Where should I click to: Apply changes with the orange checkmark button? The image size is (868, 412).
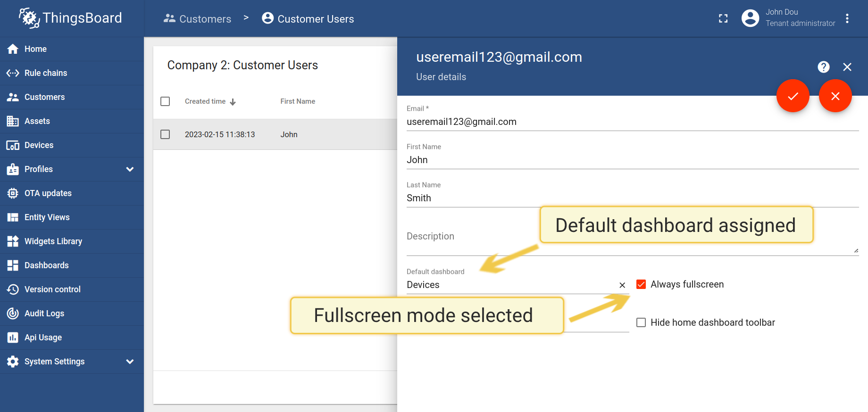793,96
